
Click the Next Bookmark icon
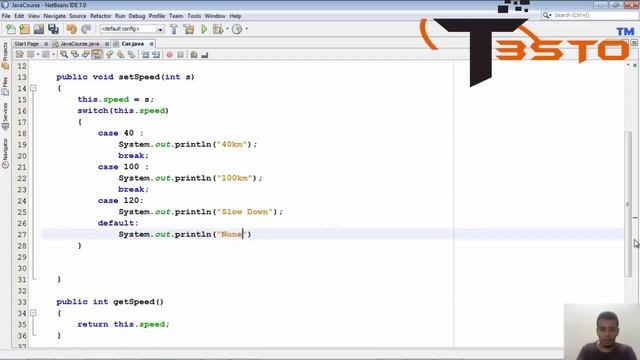(x=120, y=55)
